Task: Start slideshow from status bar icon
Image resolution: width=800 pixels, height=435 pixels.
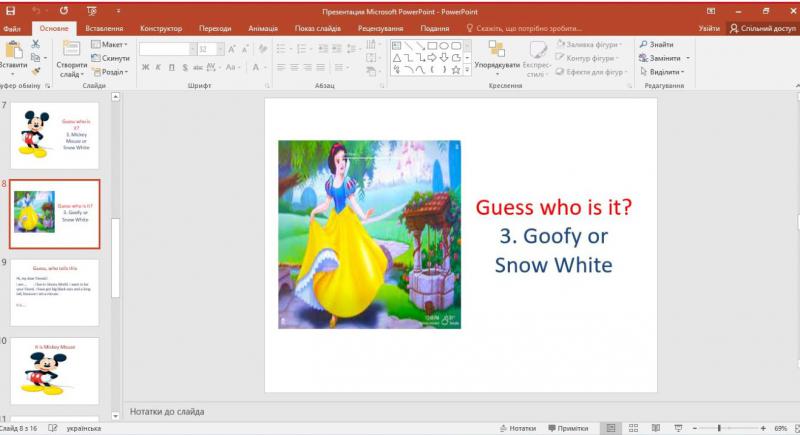Action: (x=678, y=428)
